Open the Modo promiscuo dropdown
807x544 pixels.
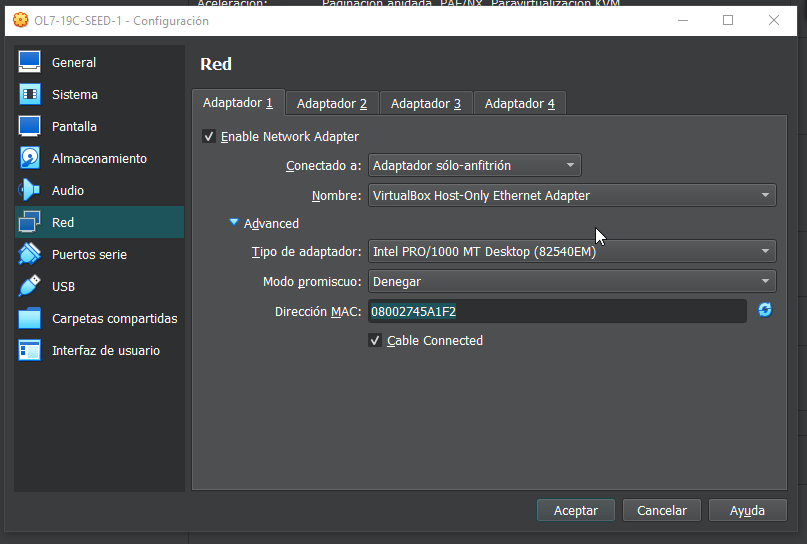tap(572, 282)
